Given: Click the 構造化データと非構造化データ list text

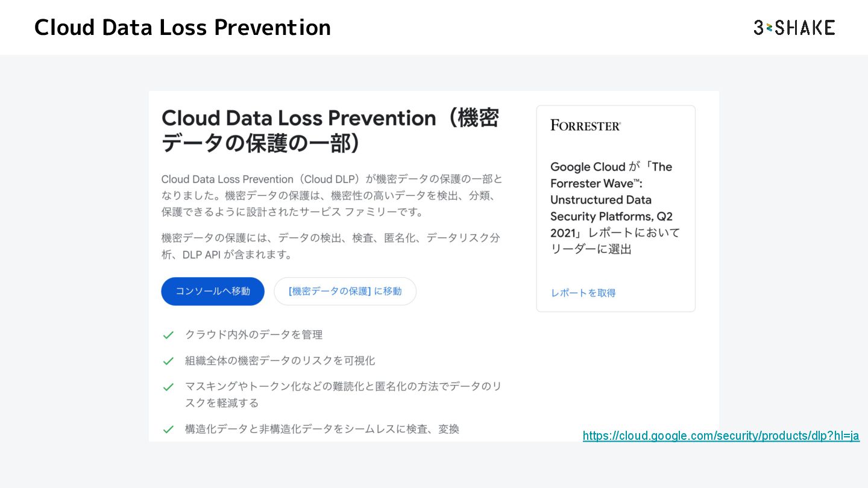Looking at the screenshot, I should tap(322, 430).
